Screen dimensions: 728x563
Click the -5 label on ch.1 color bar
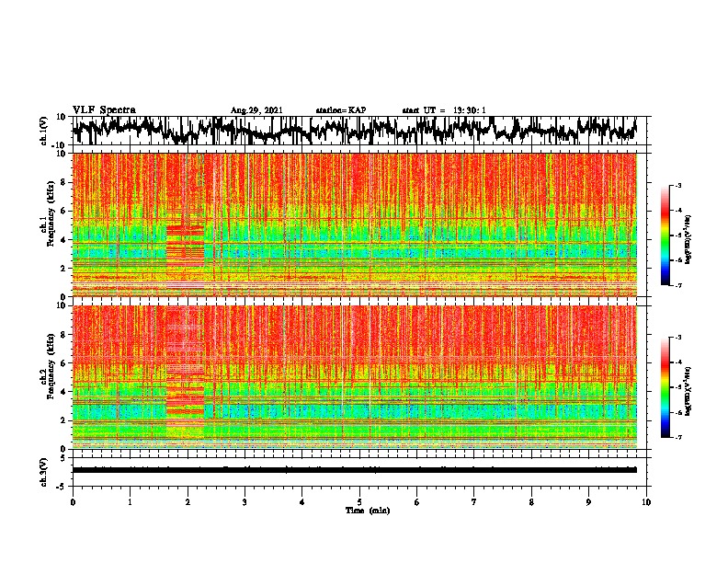(678, 236)
